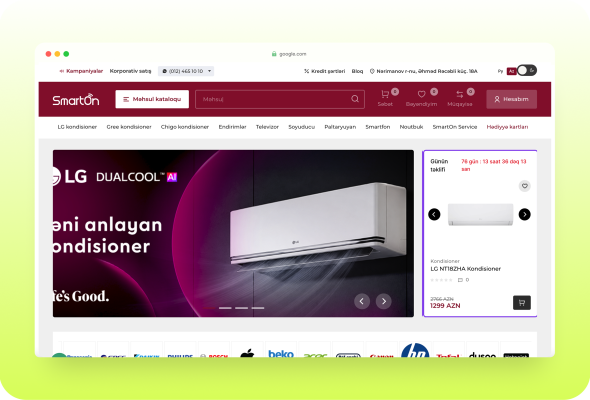Open the Noutbuk category

tap(411, 127)
